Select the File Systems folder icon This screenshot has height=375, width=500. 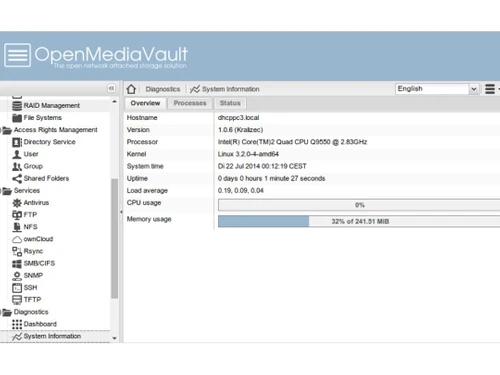click(x=17, y=118)
